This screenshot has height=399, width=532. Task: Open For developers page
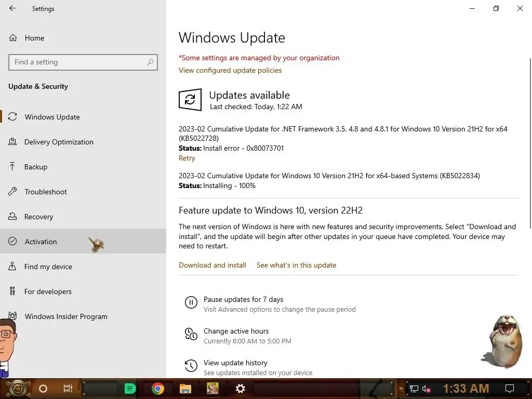pyautogui.click(x=83, y=291)
